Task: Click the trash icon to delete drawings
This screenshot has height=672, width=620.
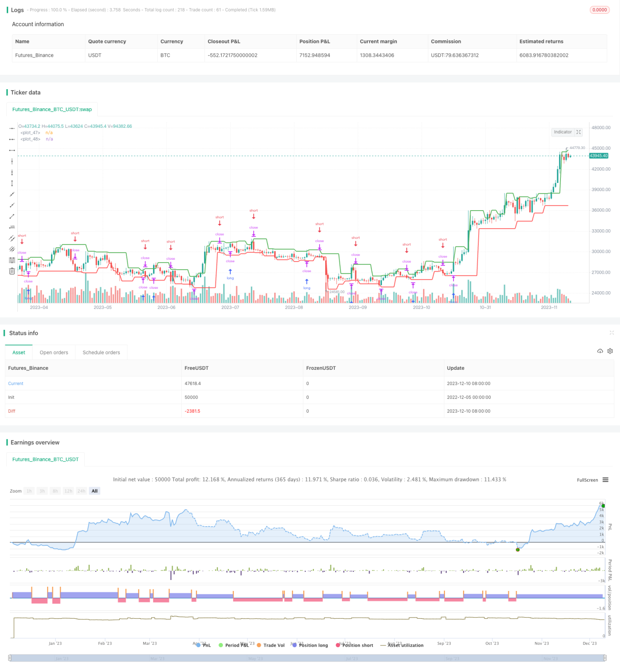Action: [x=12, y=271]
